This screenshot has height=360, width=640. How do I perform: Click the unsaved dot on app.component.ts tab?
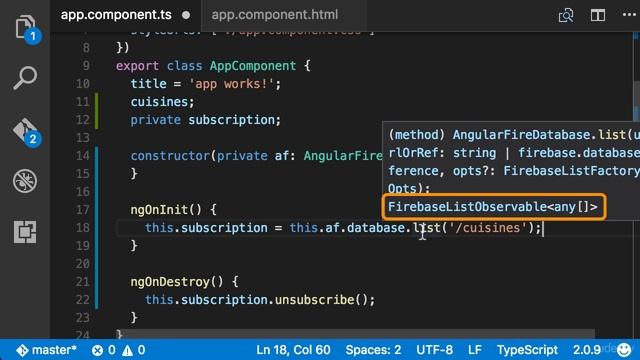click(186, 15)
